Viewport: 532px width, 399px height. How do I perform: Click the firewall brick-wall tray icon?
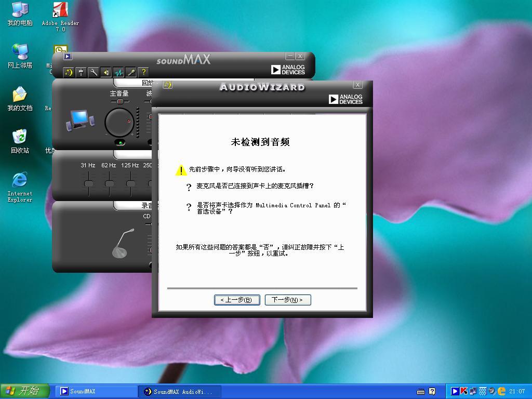click(483, 392)
